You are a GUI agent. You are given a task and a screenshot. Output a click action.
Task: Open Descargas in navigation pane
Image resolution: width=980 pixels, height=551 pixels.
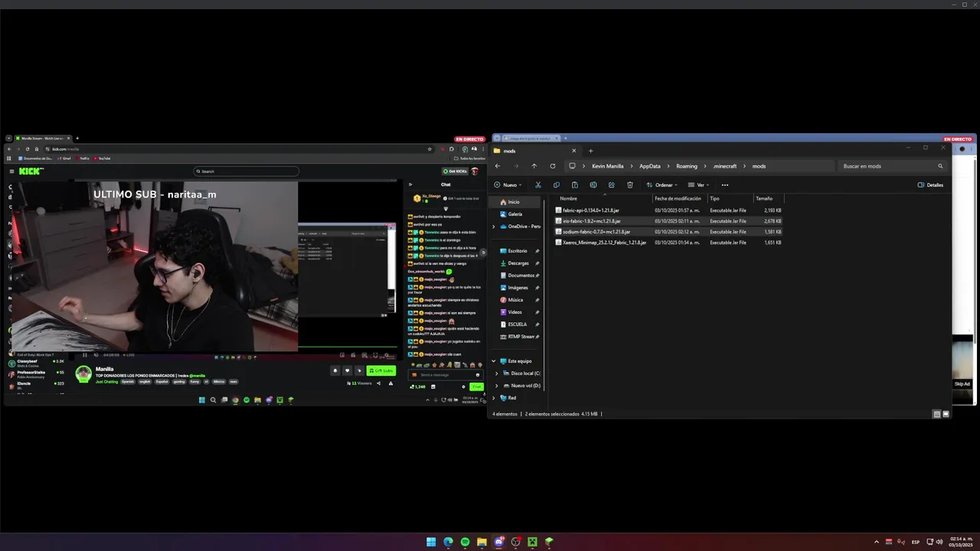coord(518,263)
